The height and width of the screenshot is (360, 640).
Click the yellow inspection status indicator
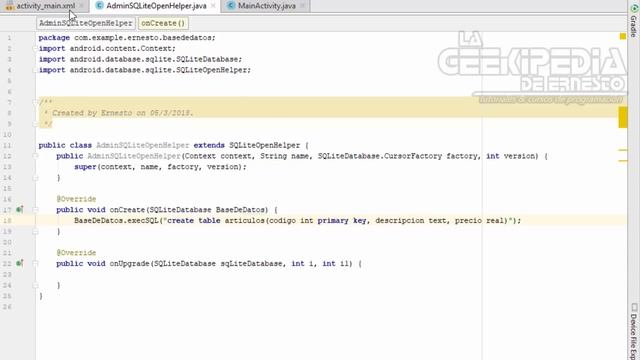coord(622,36)
